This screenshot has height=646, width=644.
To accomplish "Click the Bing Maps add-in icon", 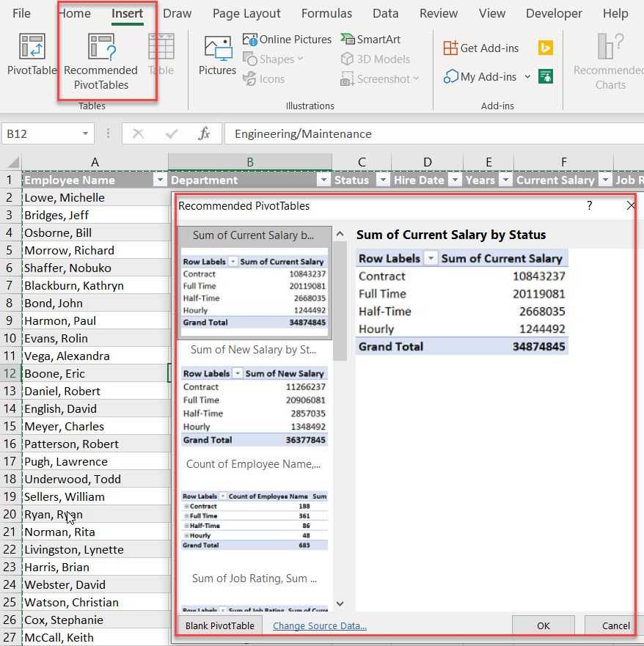I will coord(546,48).
